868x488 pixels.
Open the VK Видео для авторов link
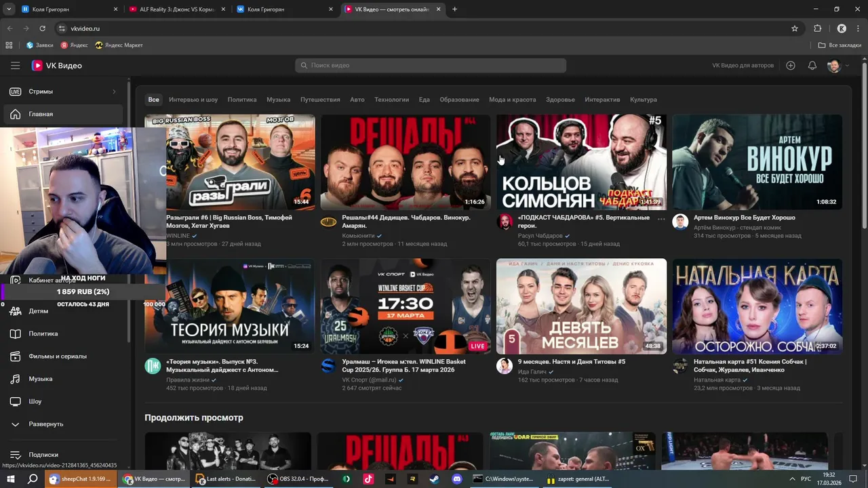point(743,66)
